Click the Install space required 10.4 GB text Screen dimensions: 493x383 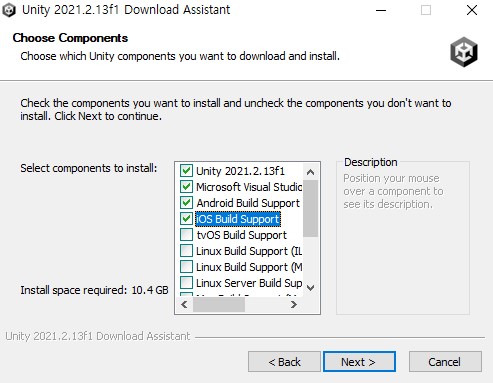click(x=94, y=290)
